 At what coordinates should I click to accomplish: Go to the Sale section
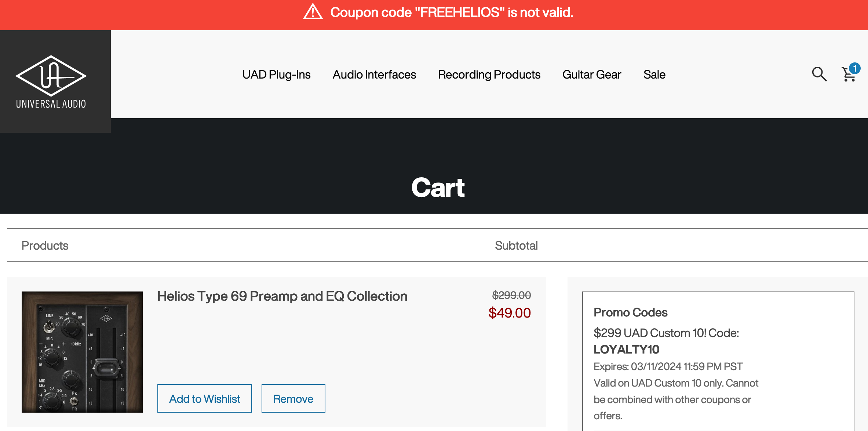click(x=654, y=75)
